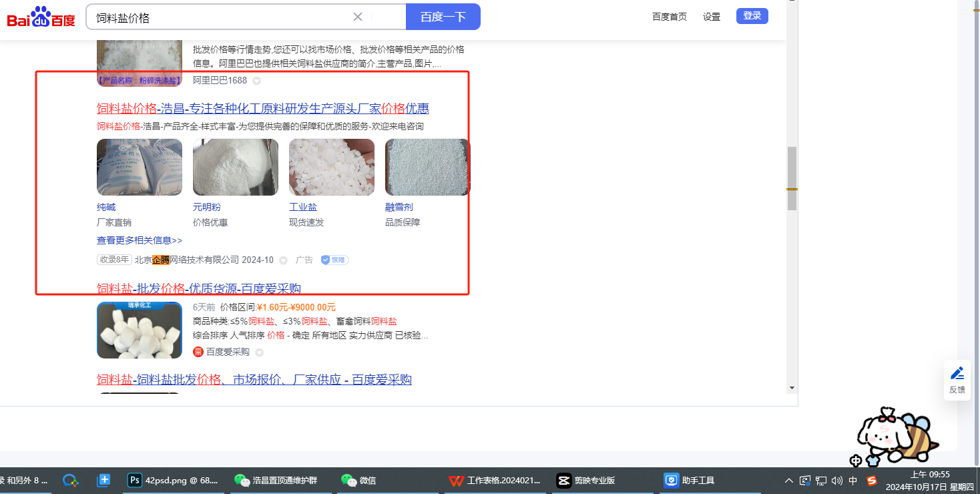Click the 保障 shield badge
980x494 pixels.
[x=334, y=260]
